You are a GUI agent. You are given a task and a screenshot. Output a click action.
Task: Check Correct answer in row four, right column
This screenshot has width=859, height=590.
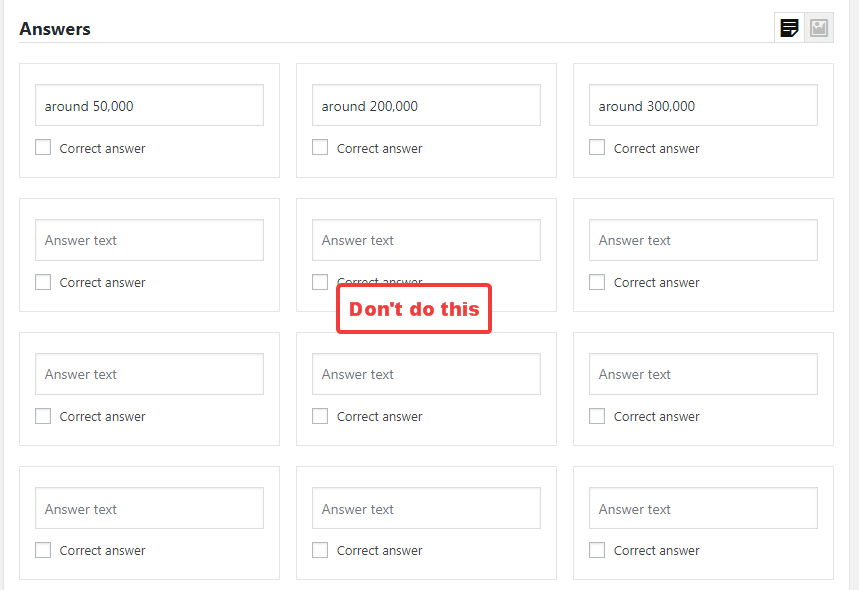click(597, 550)
